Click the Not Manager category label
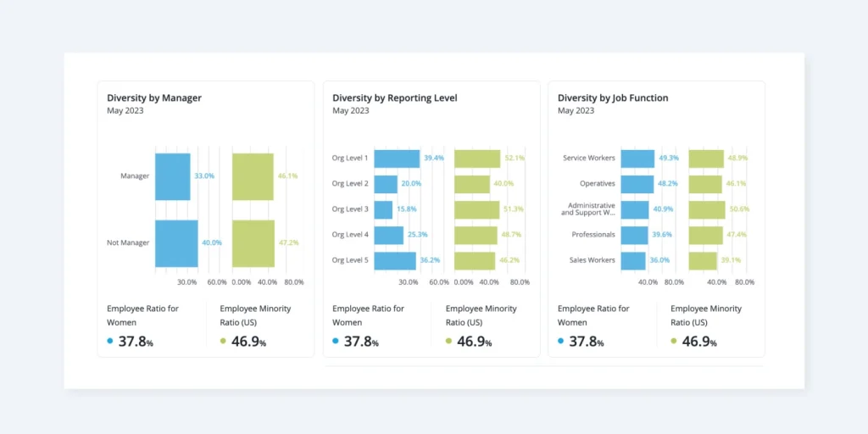Image resolution: width=868 pixels, height=434 pixels. [128, 243]
